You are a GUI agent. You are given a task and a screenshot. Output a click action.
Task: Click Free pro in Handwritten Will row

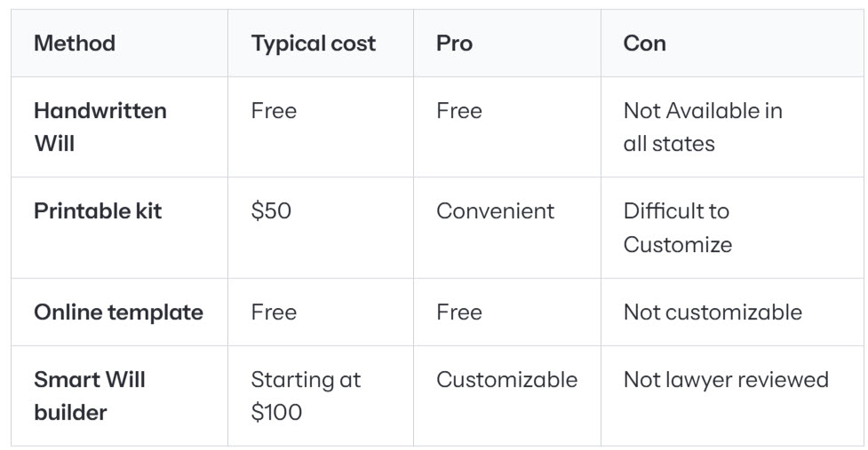[459, 111]
